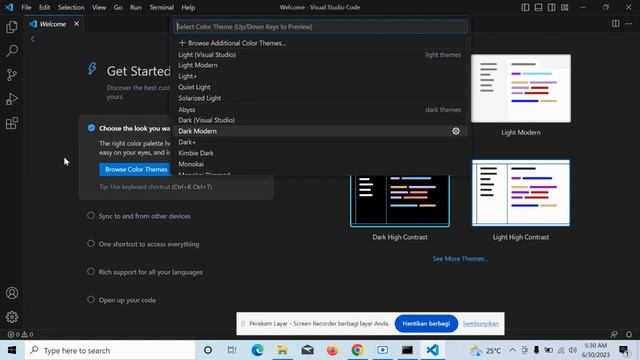Viewport: 640px width, 360px height.
Task: Close the Welcome tab
Action: pyautogui.click(x=76, y=24)
